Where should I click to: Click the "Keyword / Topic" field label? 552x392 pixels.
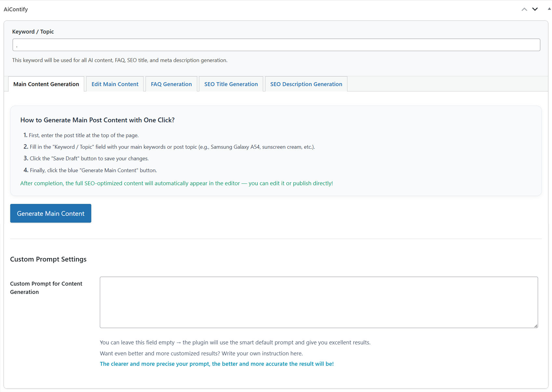33,32
